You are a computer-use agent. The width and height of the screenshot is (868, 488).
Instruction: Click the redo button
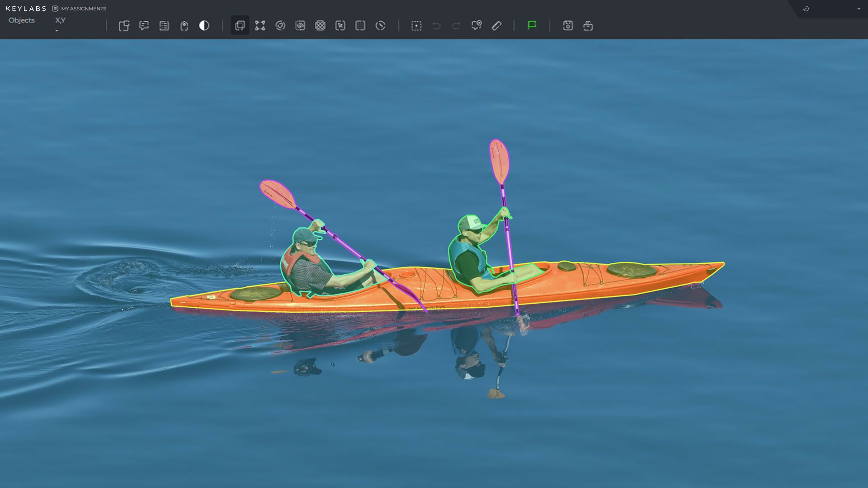coord(455,26)
